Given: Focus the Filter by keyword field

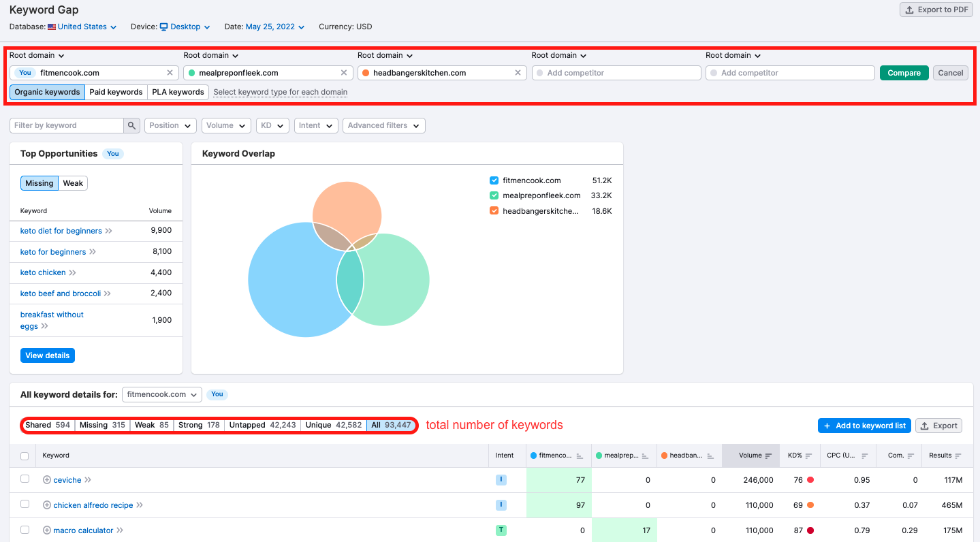Looking at the screenshot, I should 67,125.
